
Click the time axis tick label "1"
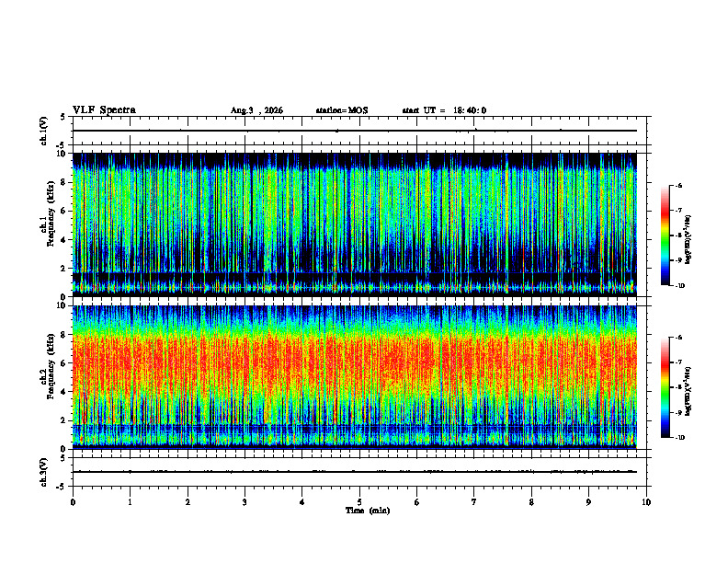130,502
